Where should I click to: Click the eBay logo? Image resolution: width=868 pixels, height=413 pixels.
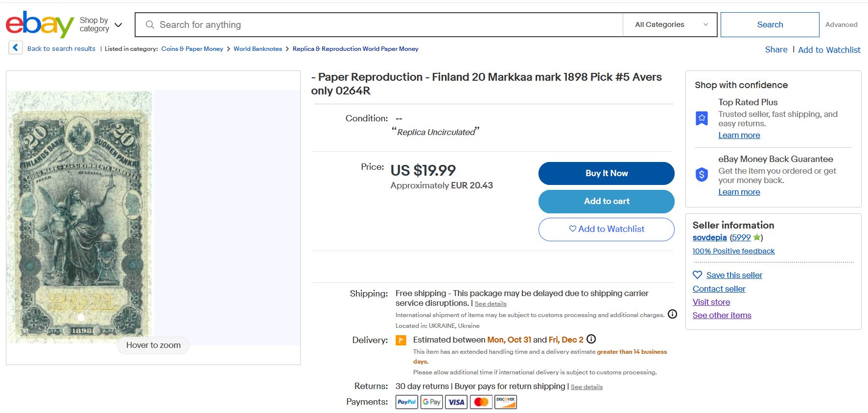point(40,24)
